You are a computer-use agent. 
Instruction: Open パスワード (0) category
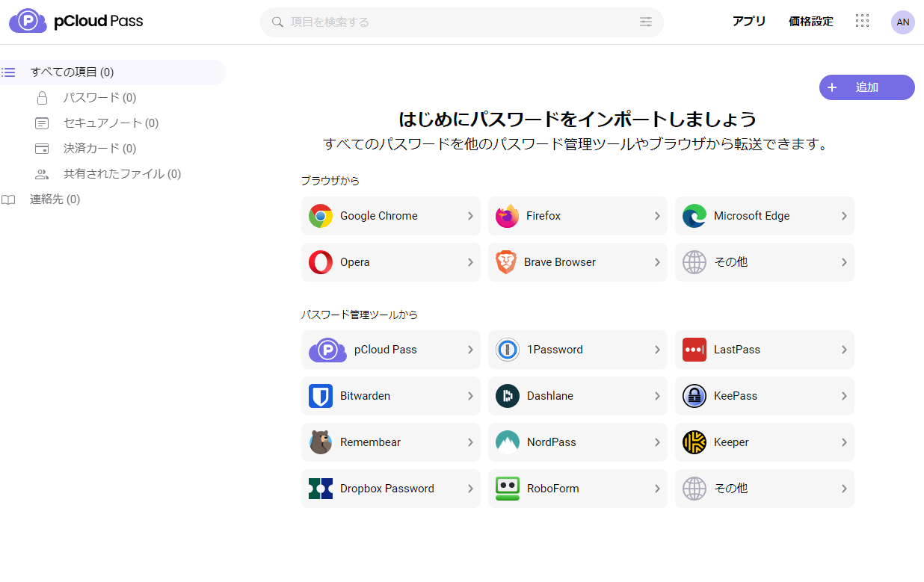[99, 98]
